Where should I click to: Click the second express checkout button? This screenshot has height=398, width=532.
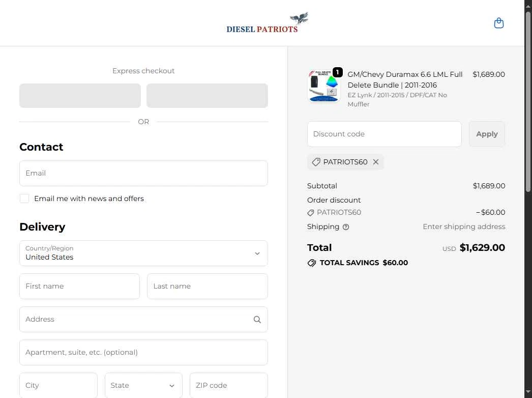click(207, 96)
